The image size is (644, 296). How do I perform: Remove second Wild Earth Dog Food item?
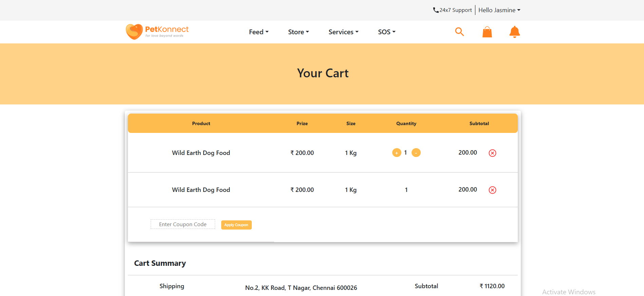492,190
